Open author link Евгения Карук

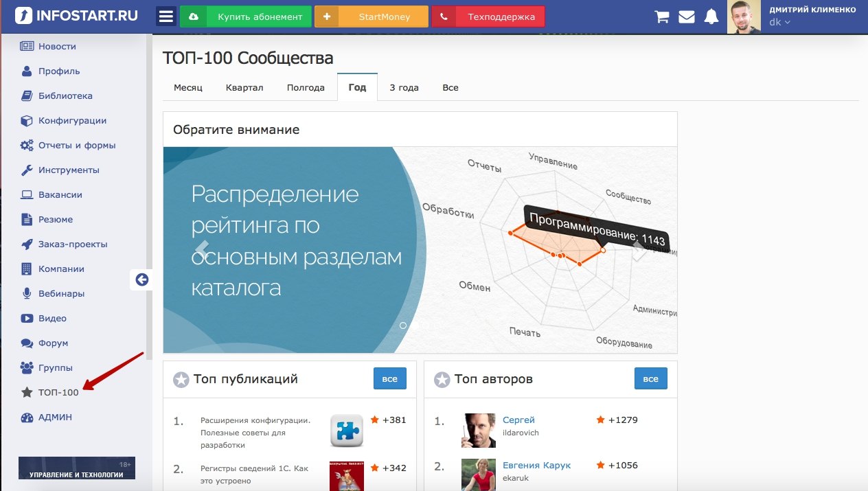tap(536, 465)
